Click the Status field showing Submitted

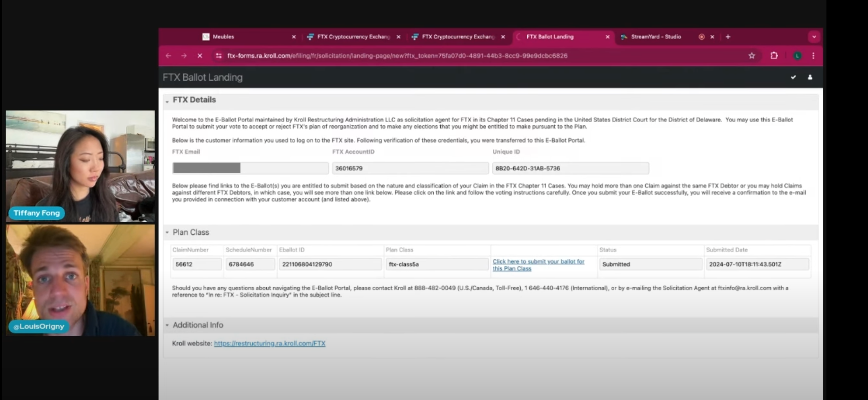[651, 264]
